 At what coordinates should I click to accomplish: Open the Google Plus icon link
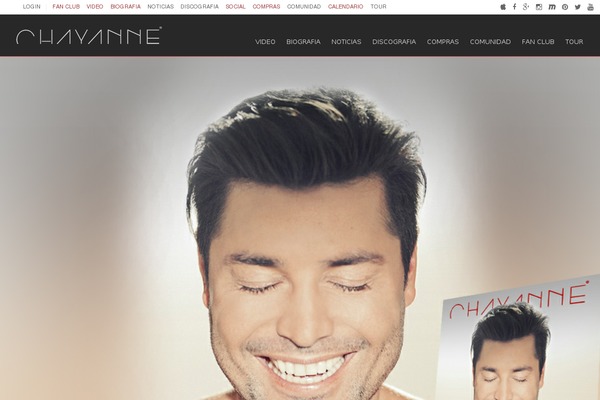click(x=526, y=7)
